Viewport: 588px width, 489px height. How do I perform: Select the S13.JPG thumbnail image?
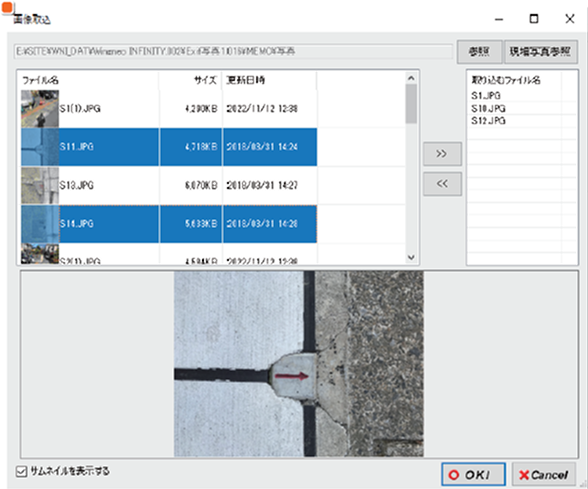(40, 185)
